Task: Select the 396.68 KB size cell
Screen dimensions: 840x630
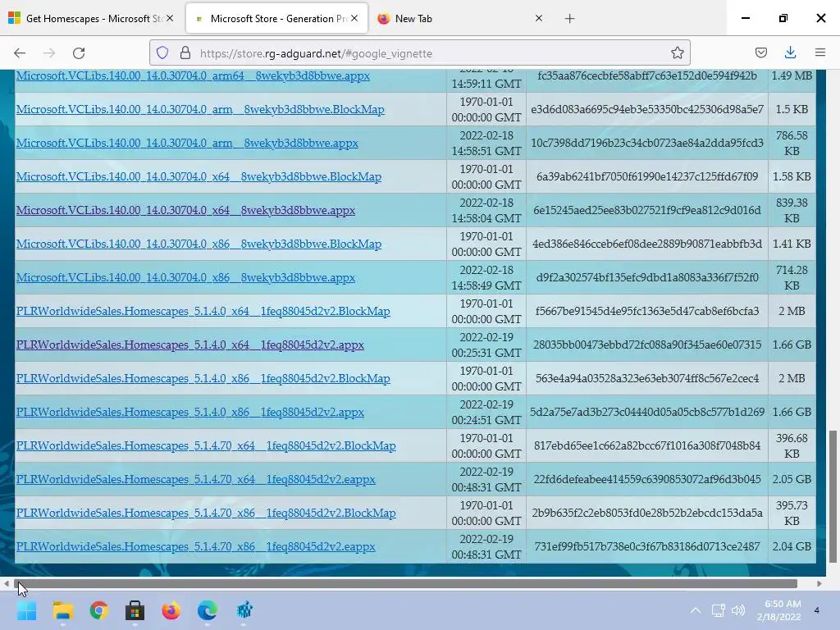Action: [x=792, y=445]
